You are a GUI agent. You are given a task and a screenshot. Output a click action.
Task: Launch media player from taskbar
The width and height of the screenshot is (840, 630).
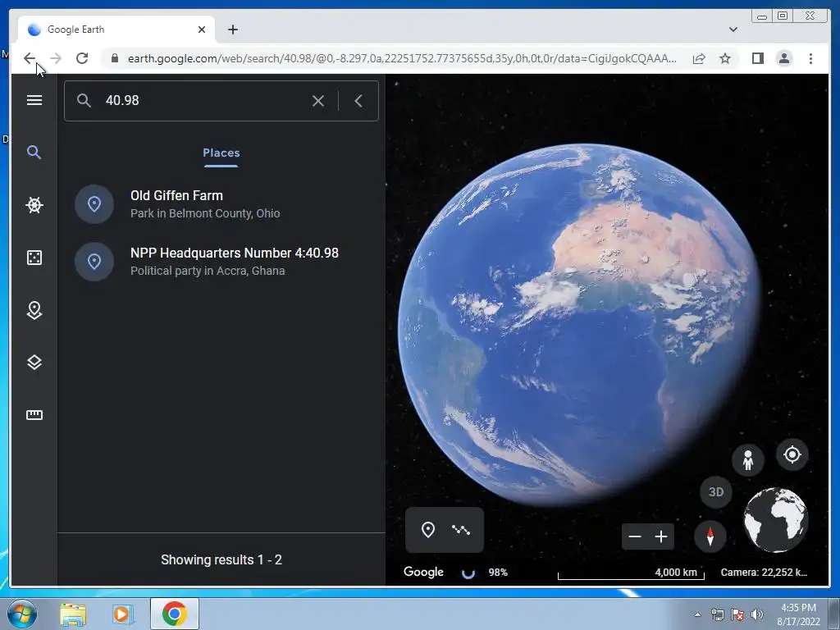click(x=123, y=614)
